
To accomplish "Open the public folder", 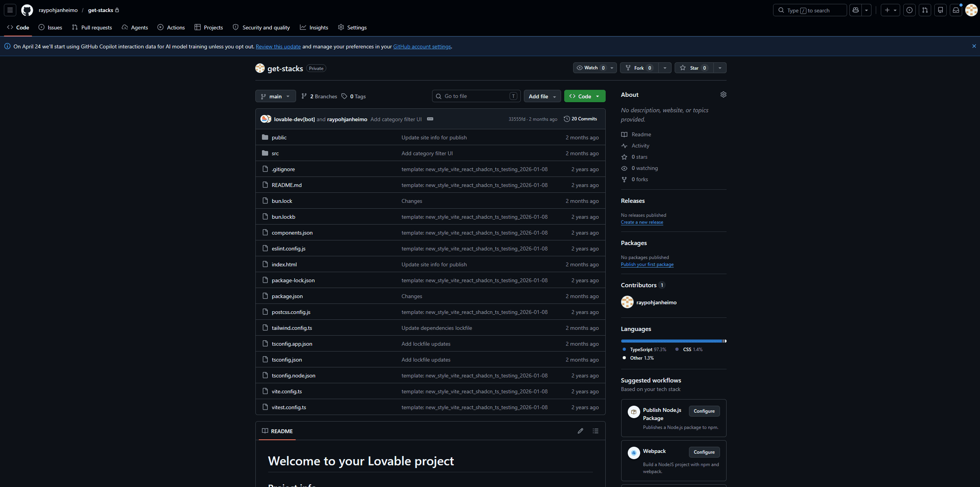I will [279, 137].
